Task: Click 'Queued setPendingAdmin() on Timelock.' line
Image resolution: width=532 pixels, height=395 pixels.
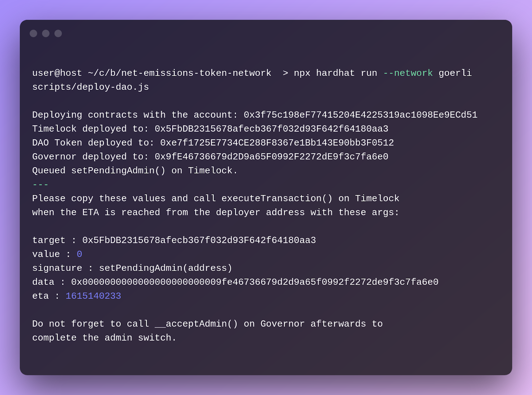Action: [135, 171]
